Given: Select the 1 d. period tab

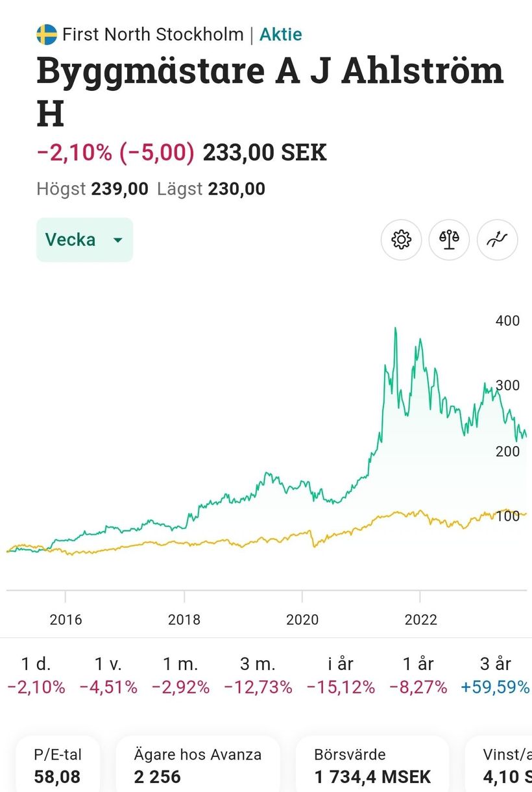Looking at the screenshot, I should pos(36,674).
